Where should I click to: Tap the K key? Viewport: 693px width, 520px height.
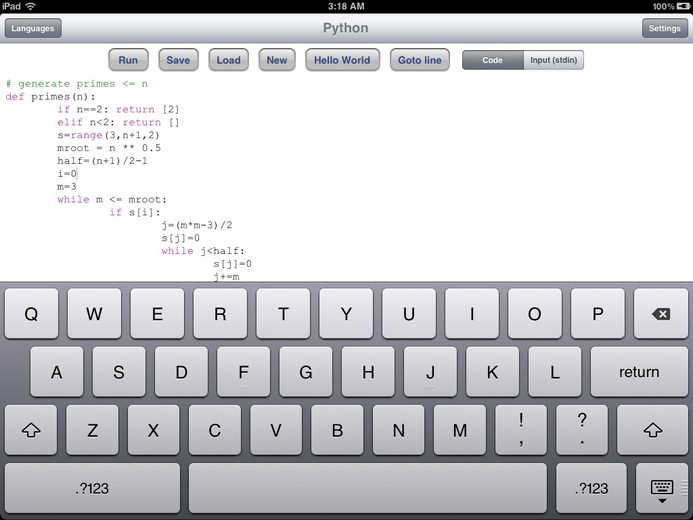pos(492,372)
